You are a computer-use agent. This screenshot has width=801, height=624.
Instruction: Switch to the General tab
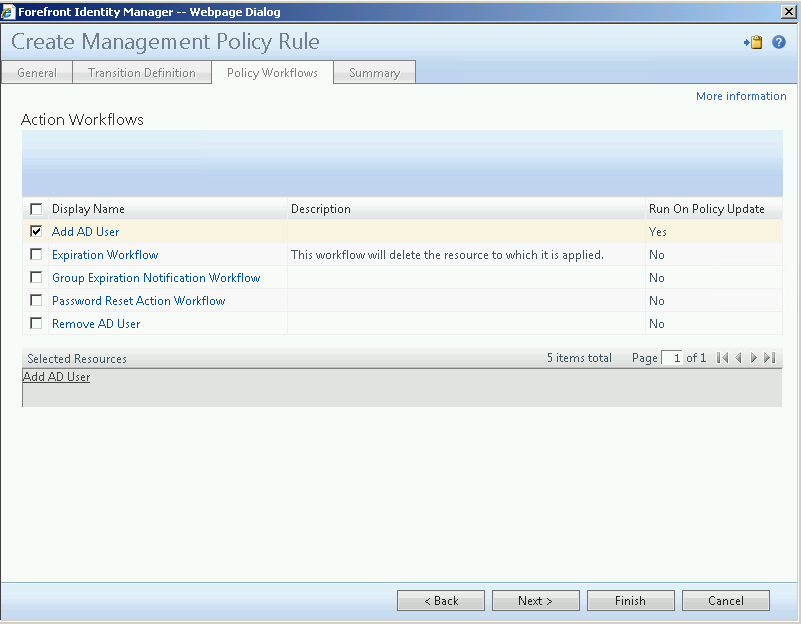click(x=37, y=73)
